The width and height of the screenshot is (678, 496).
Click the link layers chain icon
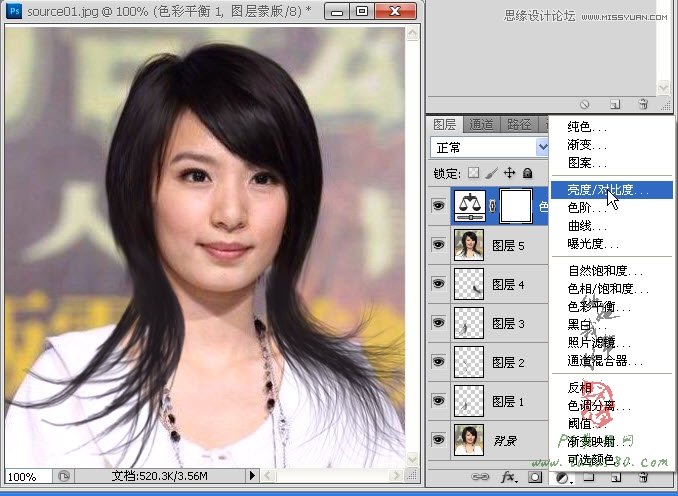click(x=480, y=477)
